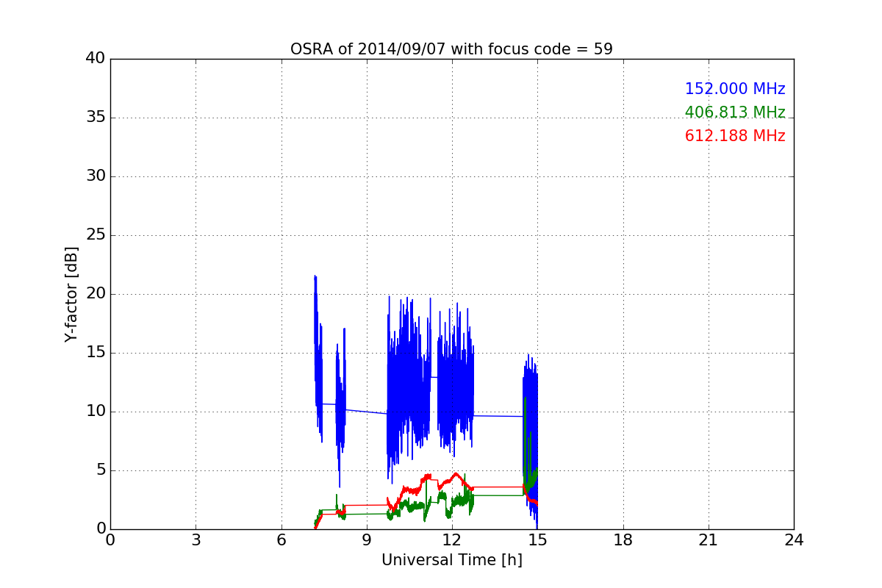882x588 pixels.
Task: Click y-axis tick label 25
Action: (96, 235)
